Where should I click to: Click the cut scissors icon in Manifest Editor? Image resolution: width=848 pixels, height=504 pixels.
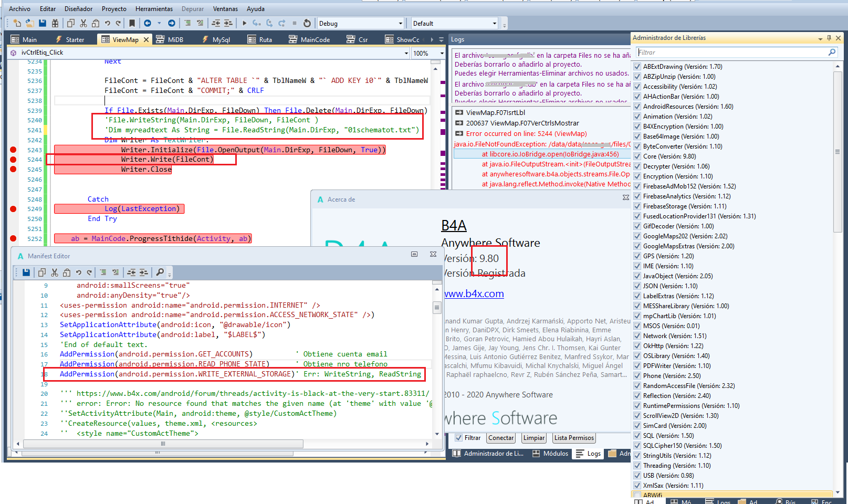[54, 272]
